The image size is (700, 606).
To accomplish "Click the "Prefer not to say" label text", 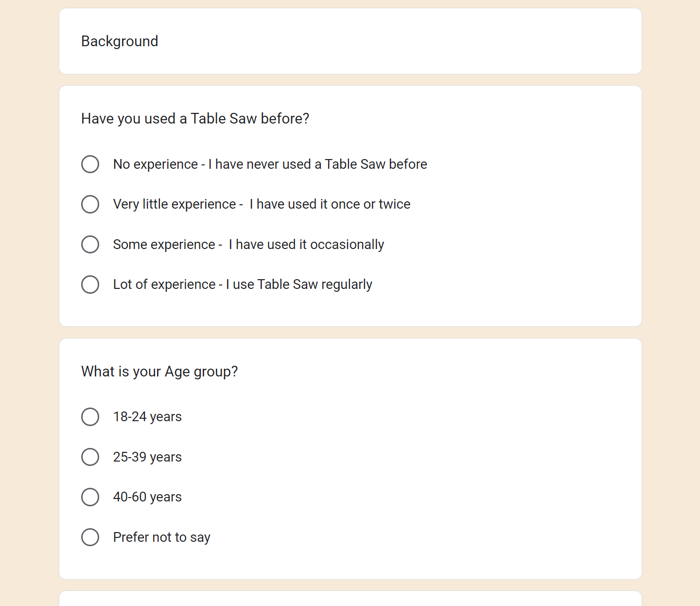I will (161, 537).
